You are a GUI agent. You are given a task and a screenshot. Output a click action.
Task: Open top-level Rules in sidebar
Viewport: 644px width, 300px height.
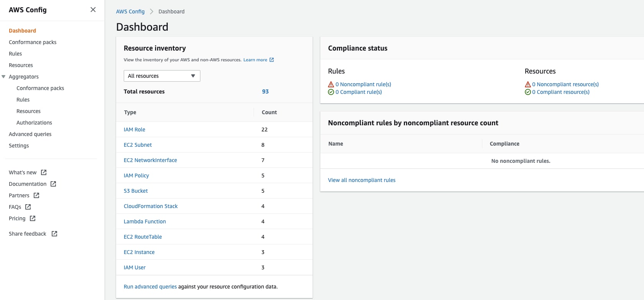click(15, 54)
